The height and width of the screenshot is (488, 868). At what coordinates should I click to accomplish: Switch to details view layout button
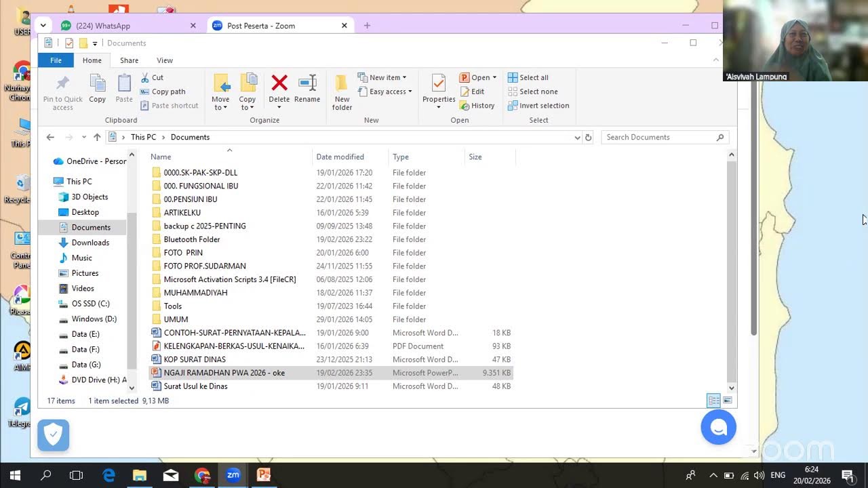pyautogui.click(x=714, y=401)
